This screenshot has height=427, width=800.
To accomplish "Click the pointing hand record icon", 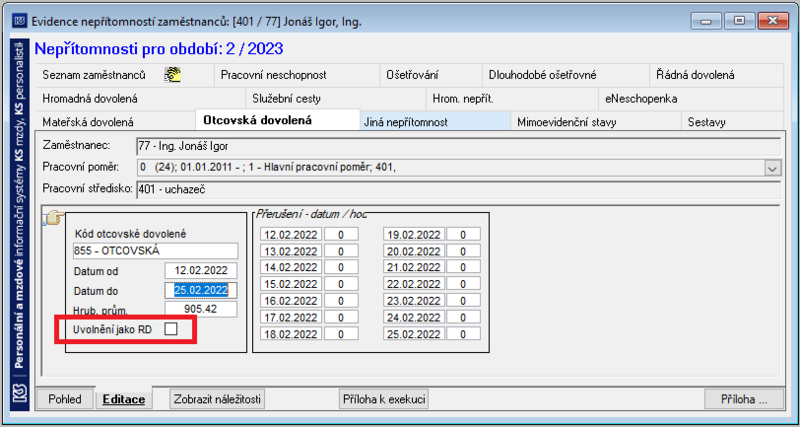I will click(x=53, y=219).
